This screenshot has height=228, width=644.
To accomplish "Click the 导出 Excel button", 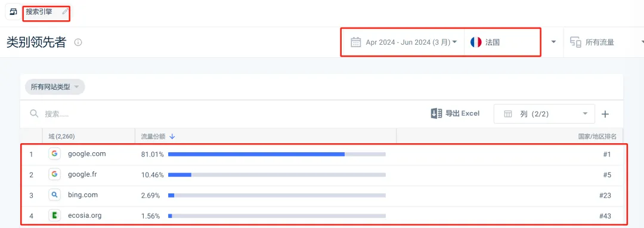I will pos(455,113).
